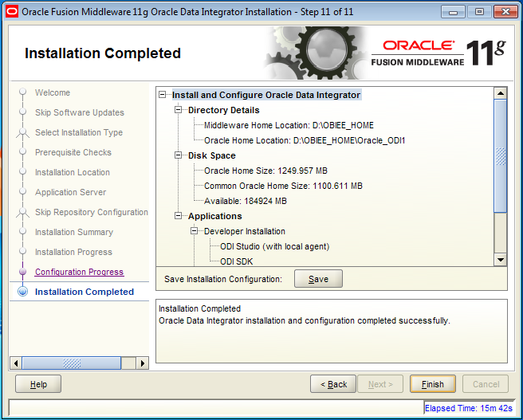Click summary tree scroll down arrow
Screen dimensions: 523x420
pos(501,260)
